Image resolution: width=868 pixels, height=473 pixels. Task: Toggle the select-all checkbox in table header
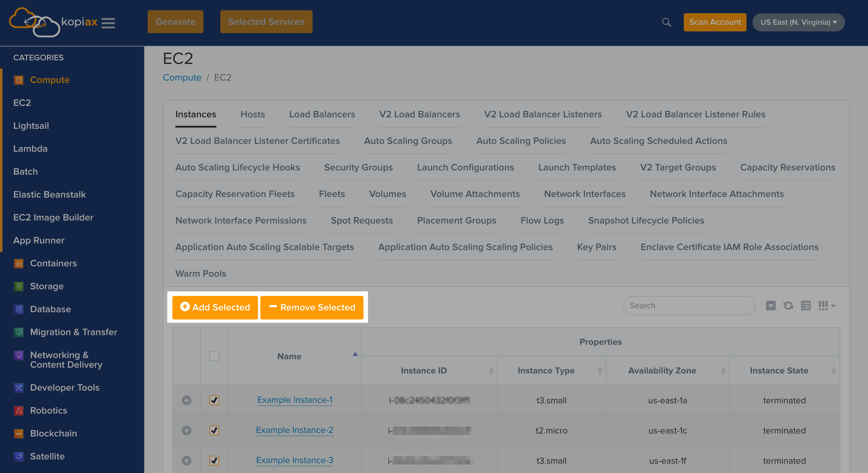click(214, 356)
